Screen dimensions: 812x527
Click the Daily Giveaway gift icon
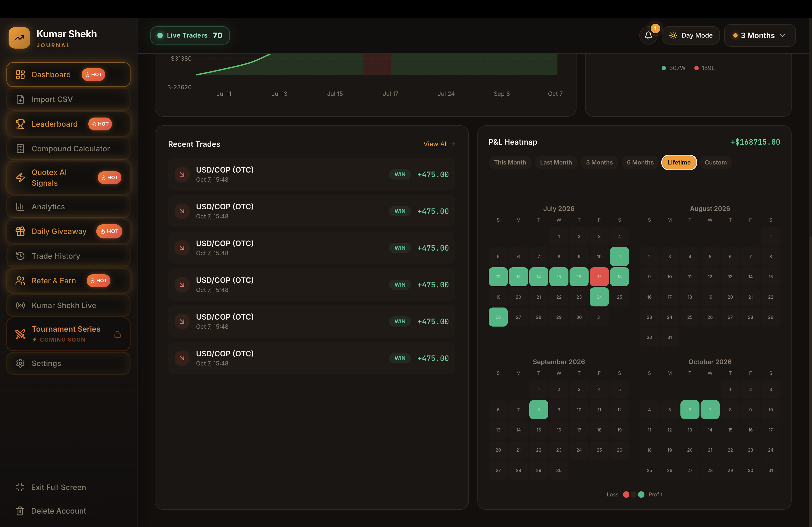(x=20, y=231)
